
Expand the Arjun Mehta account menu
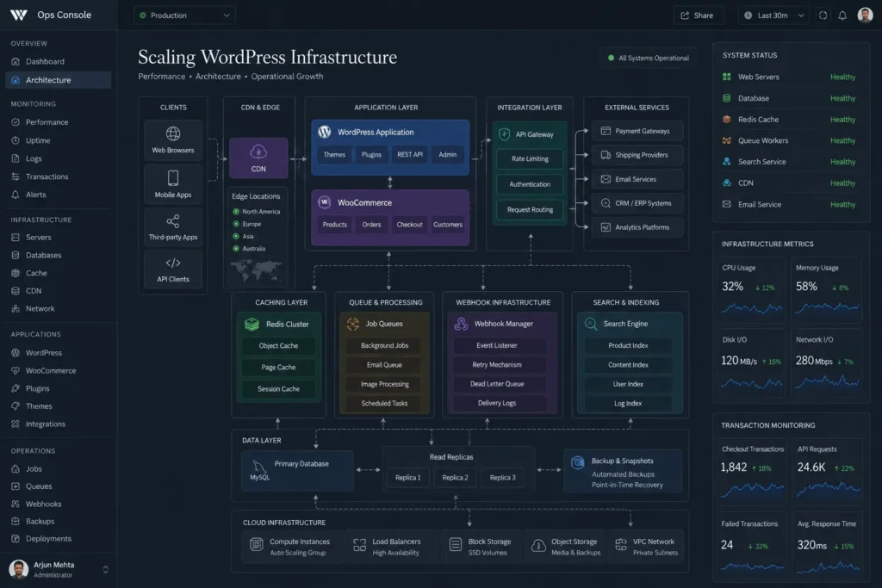(105, 569)
